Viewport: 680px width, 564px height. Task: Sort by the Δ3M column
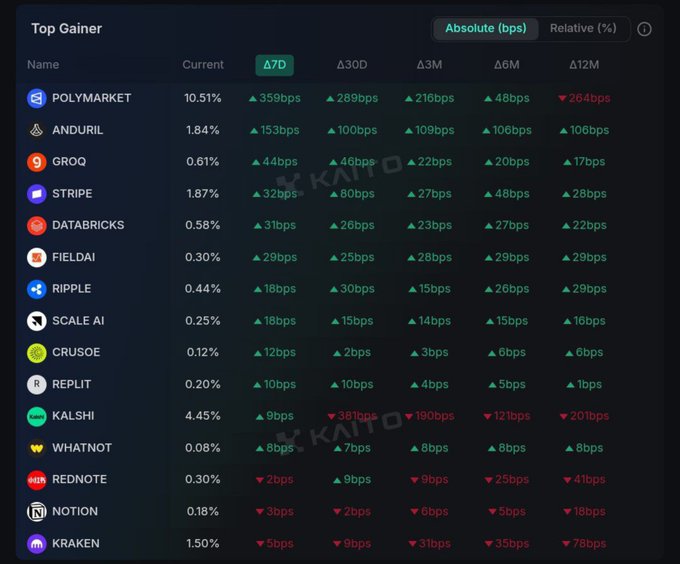[429, 65]
